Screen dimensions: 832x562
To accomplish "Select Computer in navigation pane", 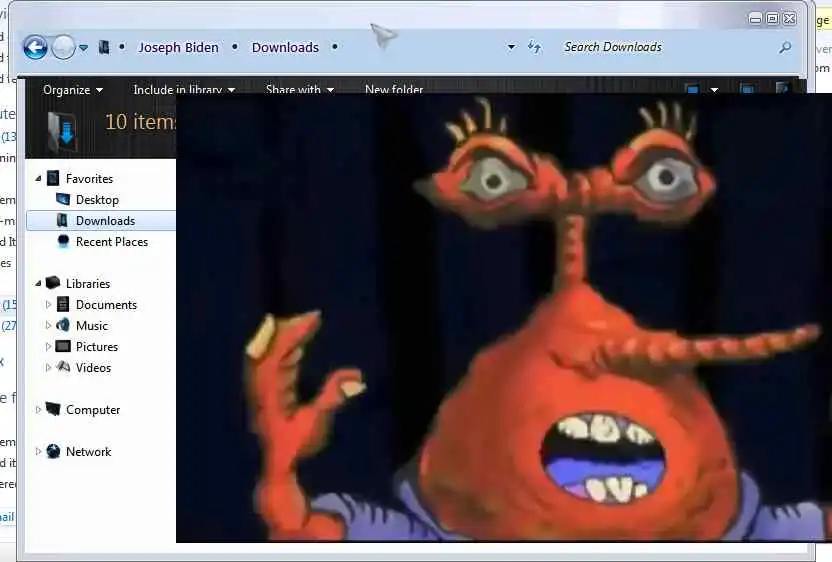I will click(93, 410).
